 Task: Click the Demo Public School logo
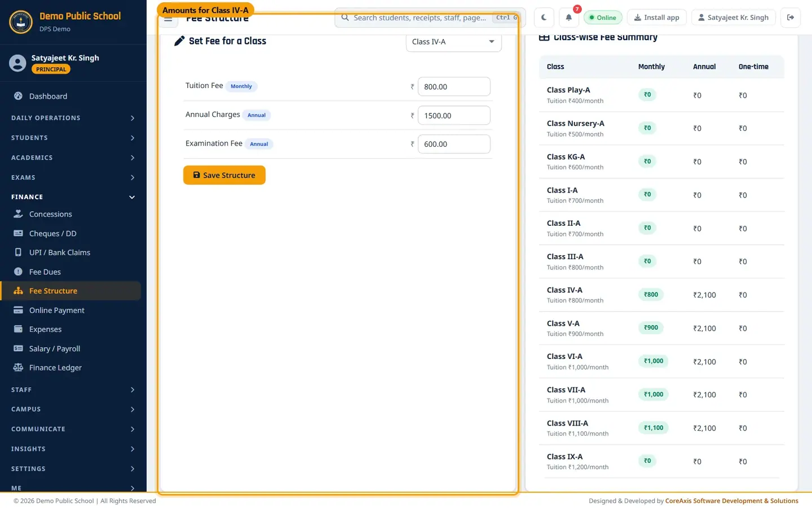(x=21, y=22)
